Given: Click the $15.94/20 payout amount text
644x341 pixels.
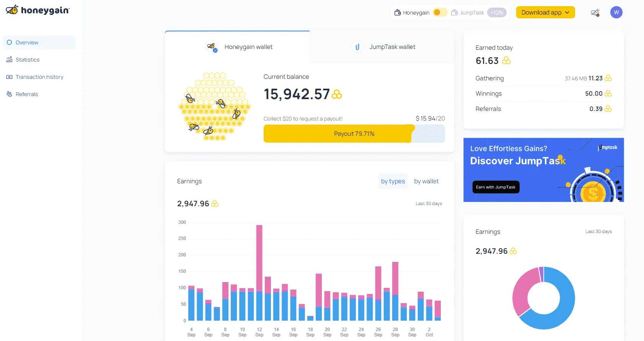Looking at the screenshot, I should coord(430,119).
